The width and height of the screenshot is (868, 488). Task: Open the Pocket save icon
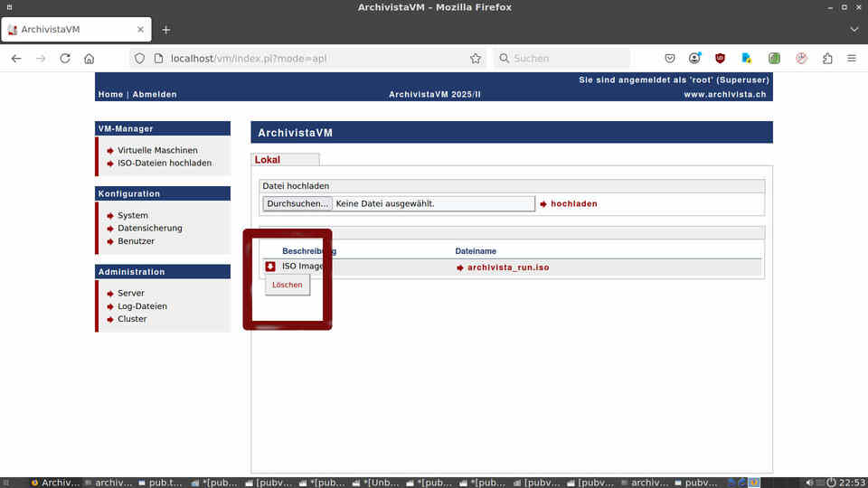[670, 58]
